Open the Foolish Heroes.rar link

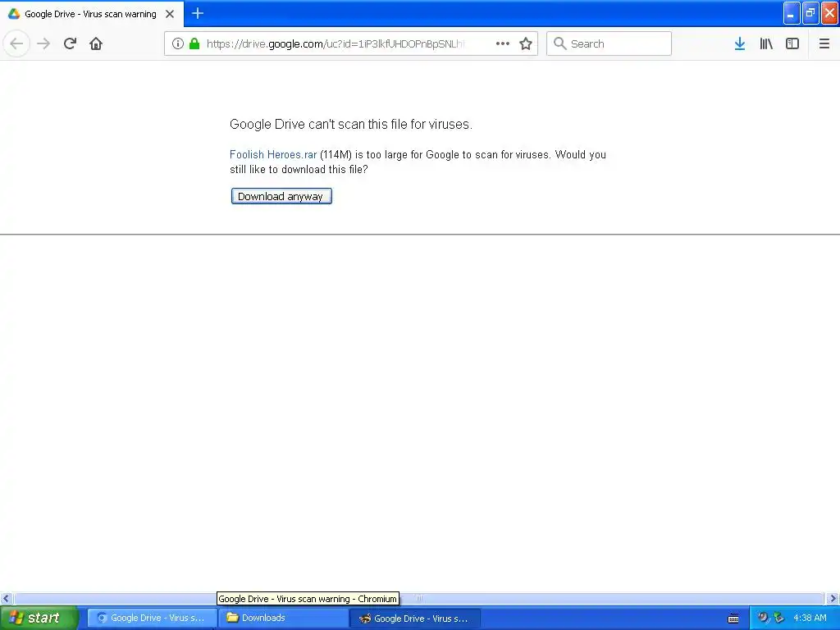point(272,154)
